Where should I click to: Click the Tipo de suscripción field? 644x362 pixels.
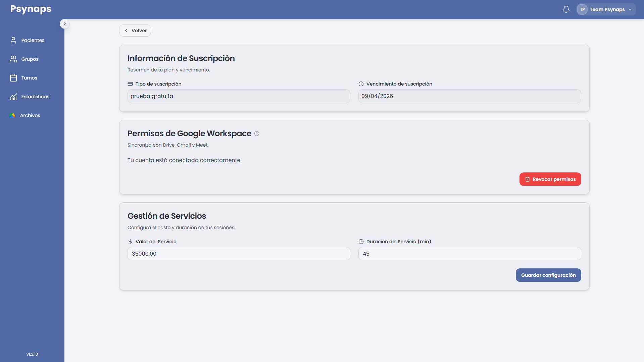click(239, 96)
